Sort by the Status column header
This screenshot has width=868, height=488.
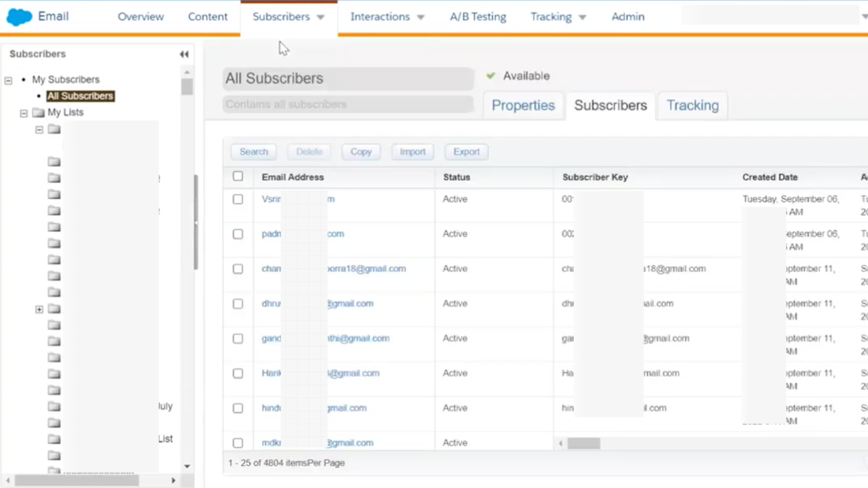[x=457, y=178]
